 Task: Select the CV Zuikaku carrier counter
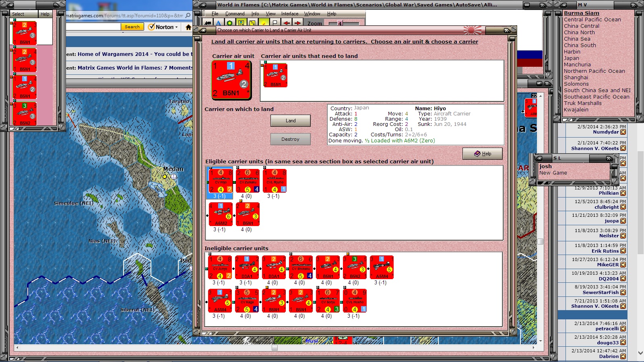tap(248, 181)
